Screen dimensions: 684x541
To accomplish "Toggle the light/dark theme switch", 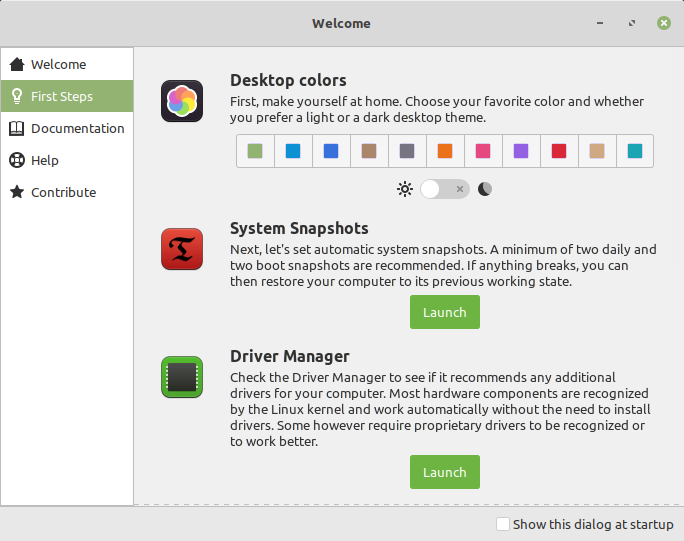I will (444, 188).
